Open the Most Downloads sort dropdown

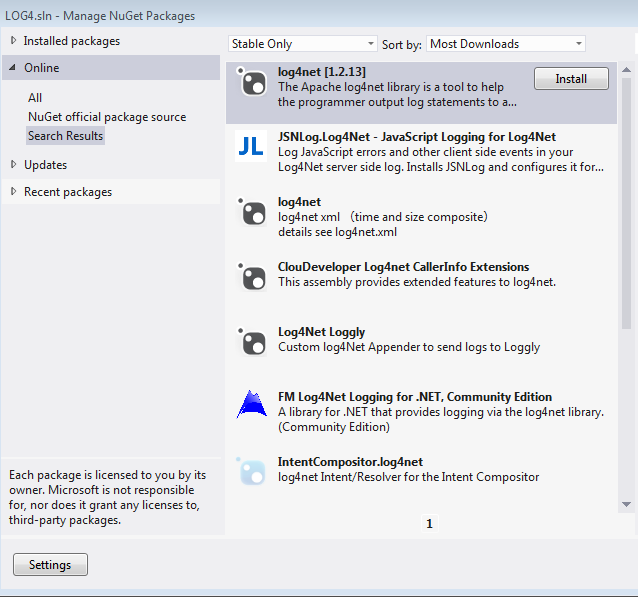point(506,44)
